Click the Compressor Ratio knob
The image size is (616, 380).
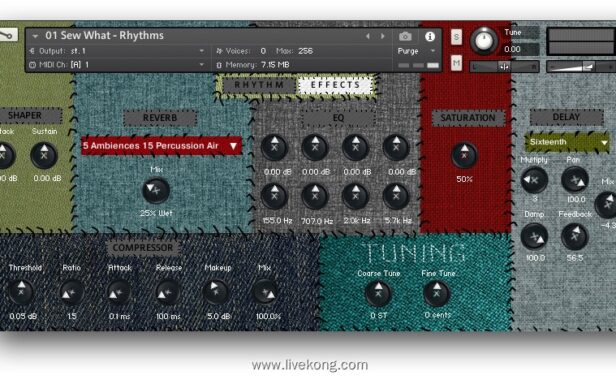tap(71, 292)
